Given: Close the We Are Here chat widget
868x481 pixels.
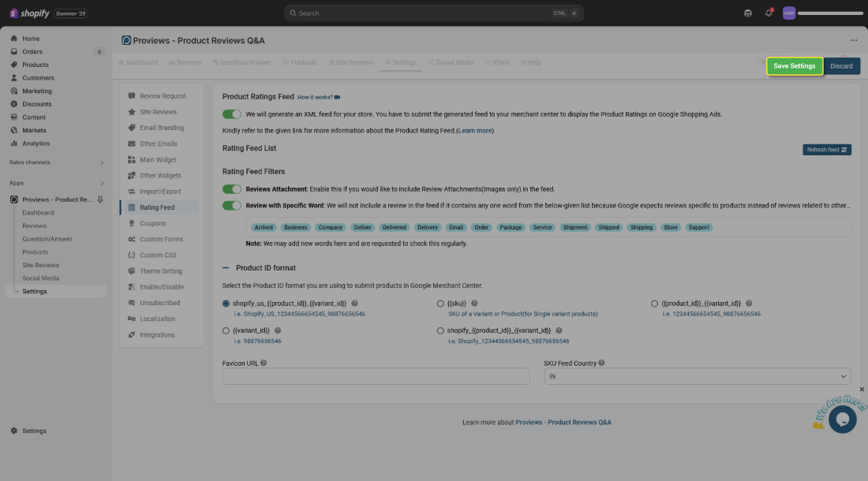Looking at the screenshot, I should click(x=862, y=390).
